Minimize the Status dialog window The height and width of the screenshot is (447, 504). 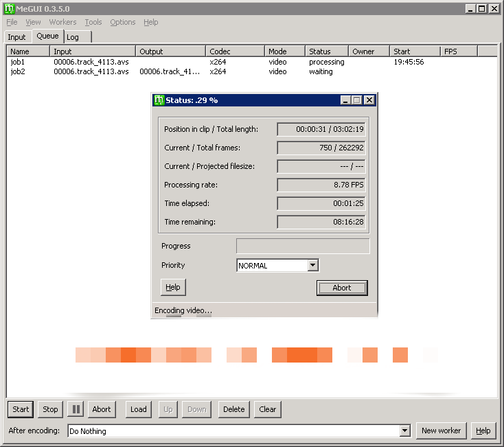[346, 100]
